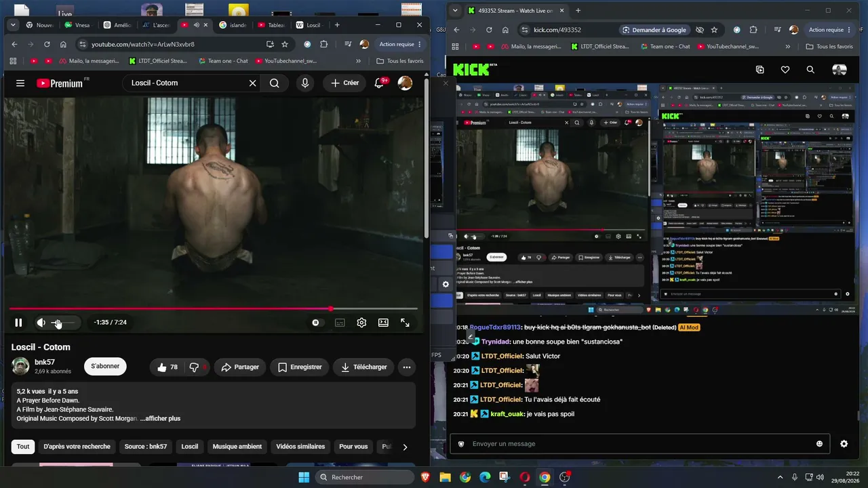Click the Enregistrer save button

[x=300, y=367]
